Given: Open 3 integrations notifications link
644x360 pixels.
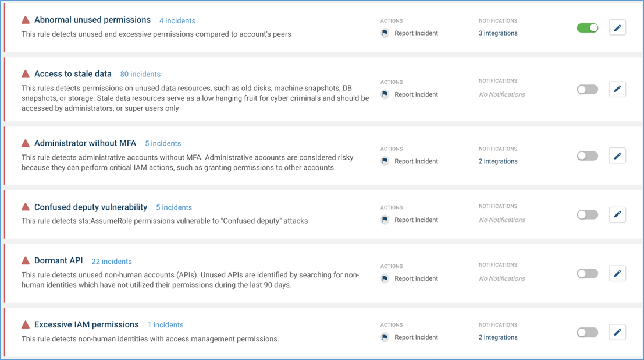Looking at the screenshot, I should click(498, 33).
